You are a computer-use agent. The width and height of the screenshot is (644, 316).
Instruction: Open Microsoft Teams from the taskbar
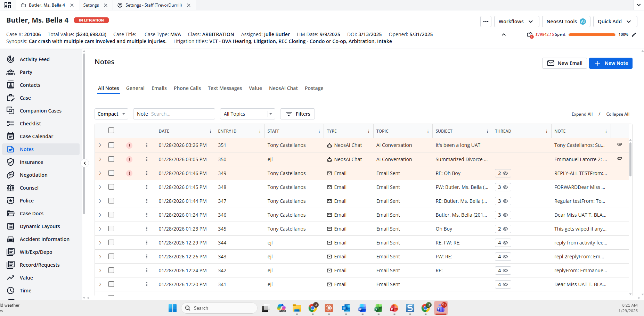click(441, 308)
